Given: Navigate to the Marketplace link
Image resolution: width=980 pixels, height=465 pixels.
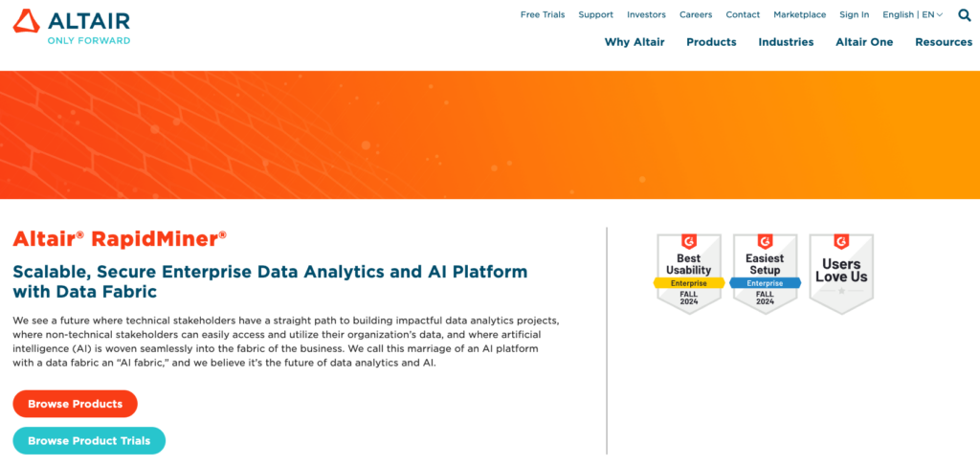Looking at the screenshot, I should coord(799,14).
